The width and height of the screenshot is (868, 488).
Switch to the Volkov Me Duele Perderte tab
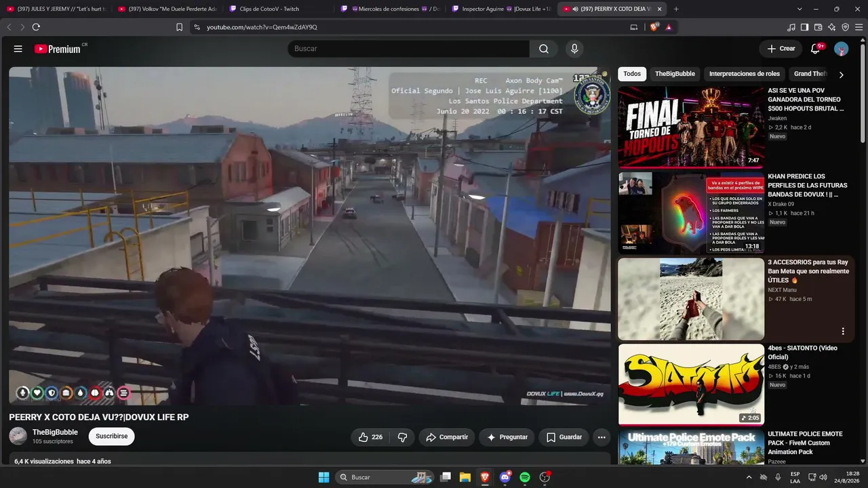pos(167,9)
